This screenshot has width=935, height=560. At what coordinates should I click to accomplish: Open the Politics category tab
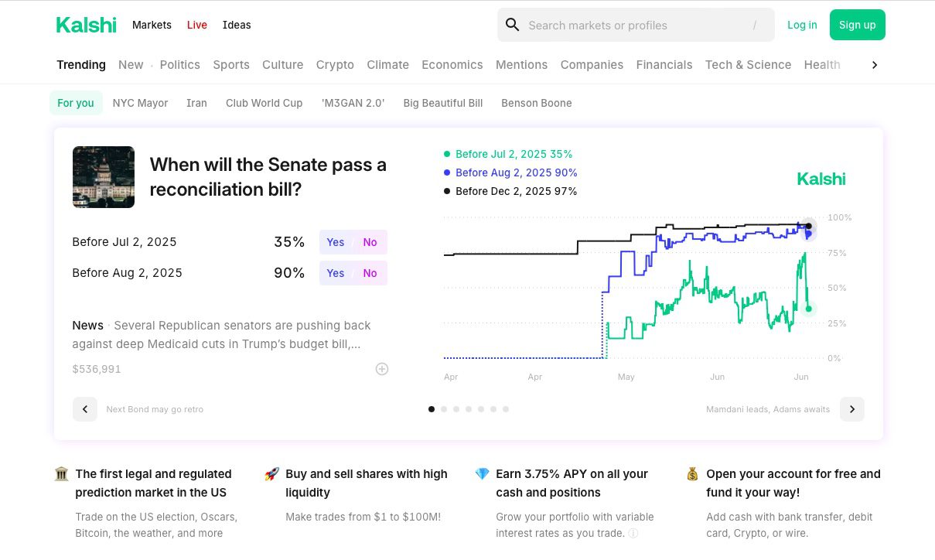[x=180, y=65]
